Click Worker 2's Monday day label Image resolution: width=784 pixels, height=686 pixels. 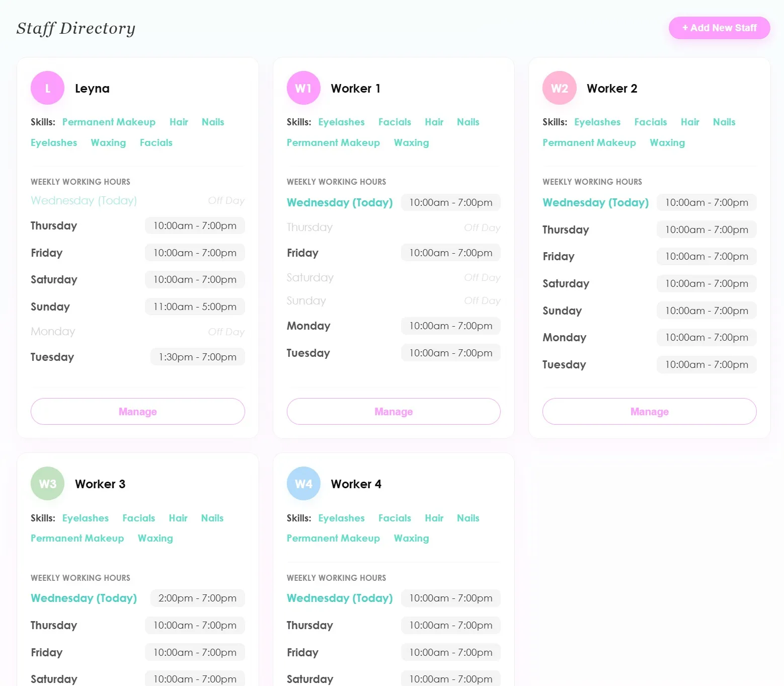pos(565,337)
